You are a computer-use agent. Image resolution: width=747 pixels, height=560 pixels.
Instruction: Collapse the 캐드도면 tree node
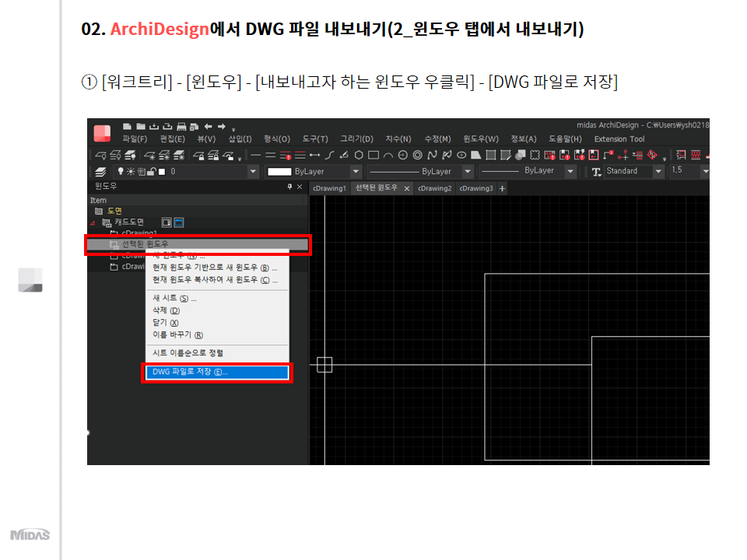point(93,223)
